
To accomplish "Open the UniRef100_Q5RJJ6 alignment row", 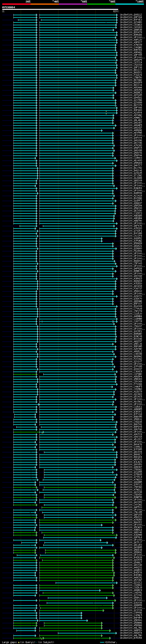I will pos(131,344).
